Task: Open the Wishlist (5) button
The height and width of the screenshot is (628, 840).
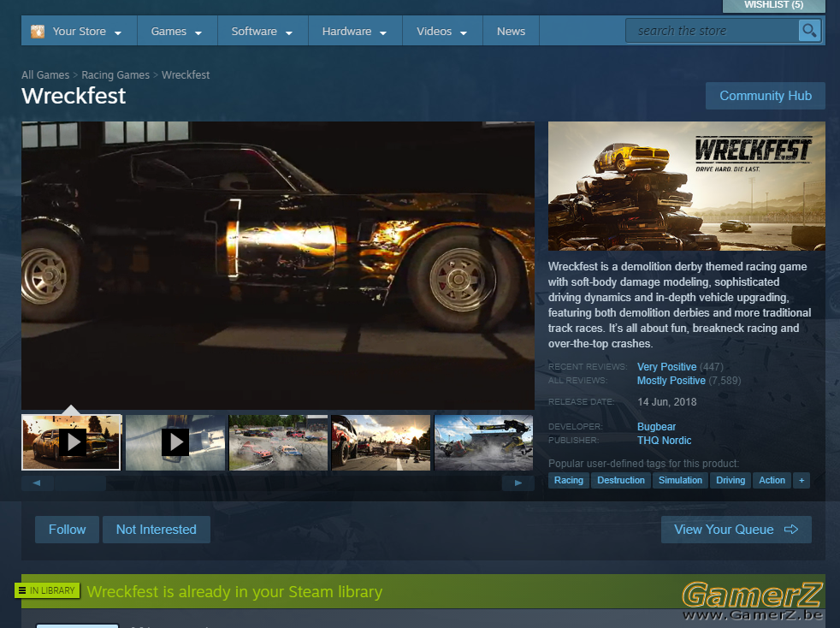Action: [x=773, y=5]
